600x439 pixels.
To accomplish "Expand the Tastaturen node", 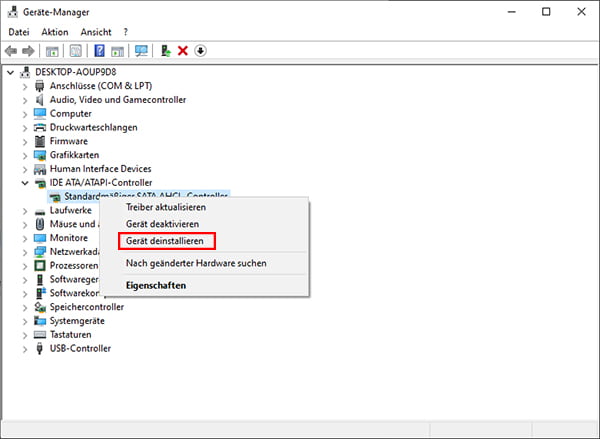I will [25, 335].
